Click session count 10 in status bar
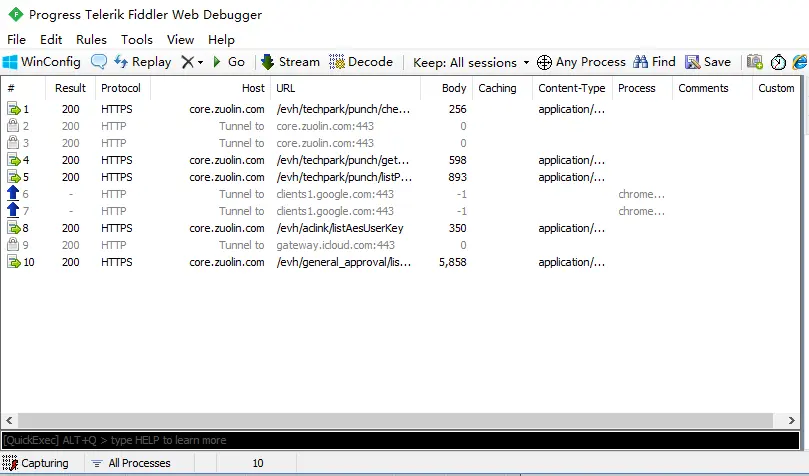The image size is (809, 476). tap(257, 463)
